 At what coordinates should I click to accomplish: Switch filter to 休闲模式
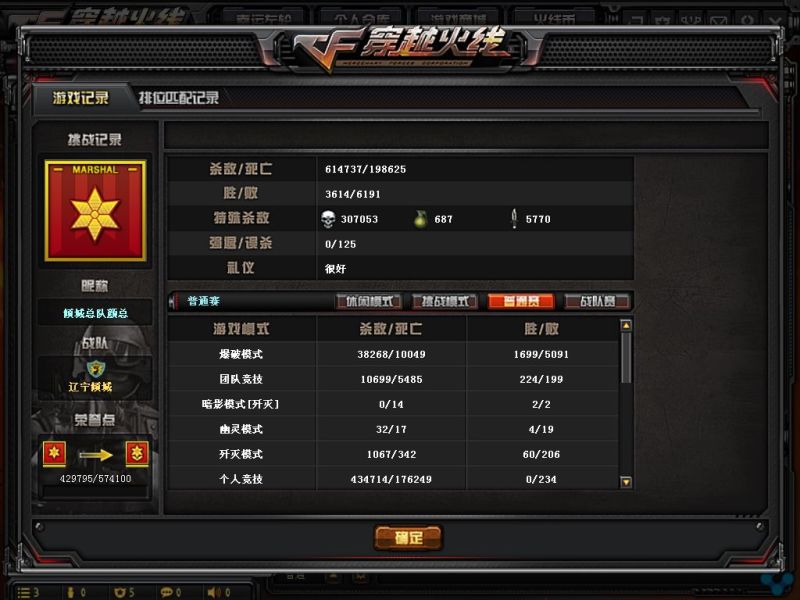pos(369,302)
